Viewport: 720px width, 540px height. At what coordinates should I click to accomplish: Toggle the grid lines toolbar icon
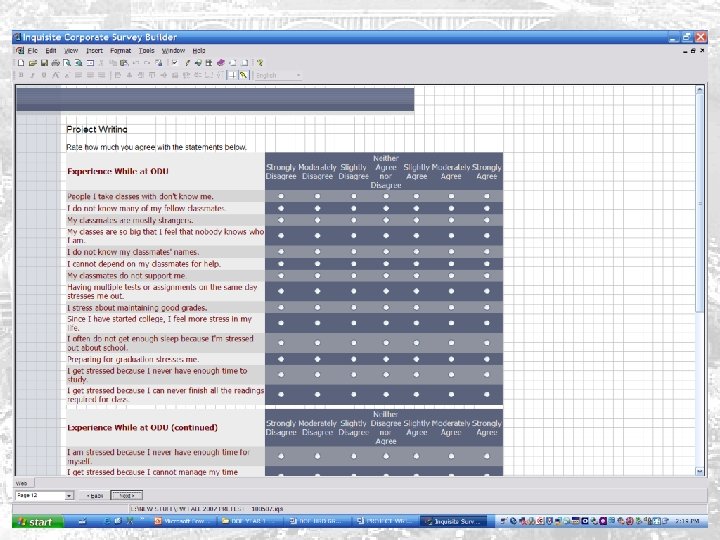pyautogui.click(x=232, y=75)
